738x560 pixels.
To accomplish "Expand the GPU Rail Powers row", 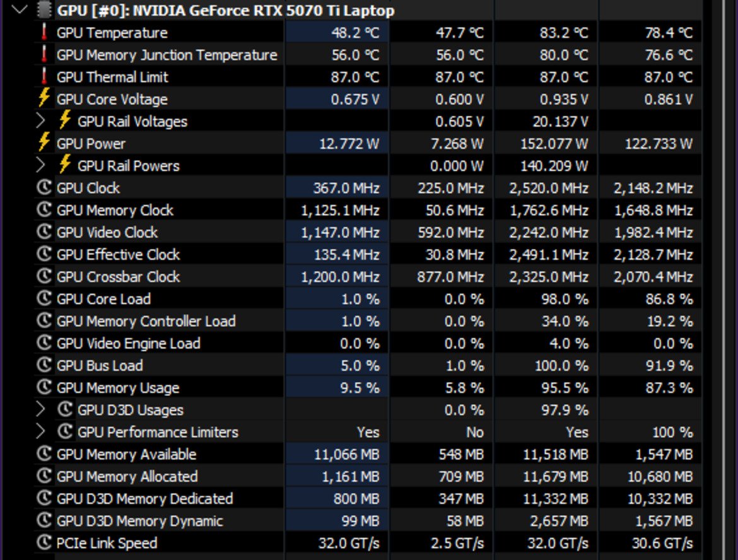I will [x=41, y=166].
